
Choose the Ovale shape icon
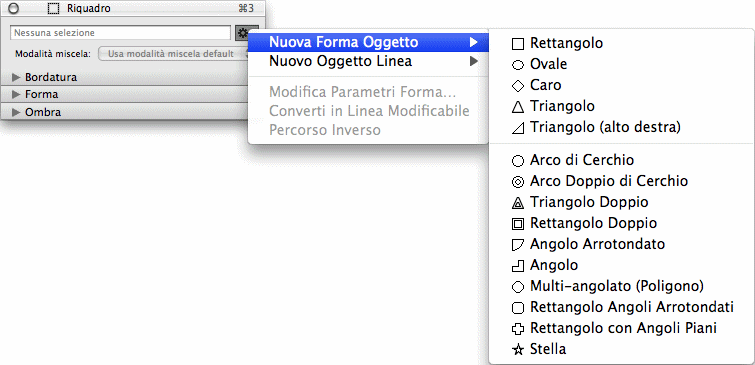pos(517,65)
